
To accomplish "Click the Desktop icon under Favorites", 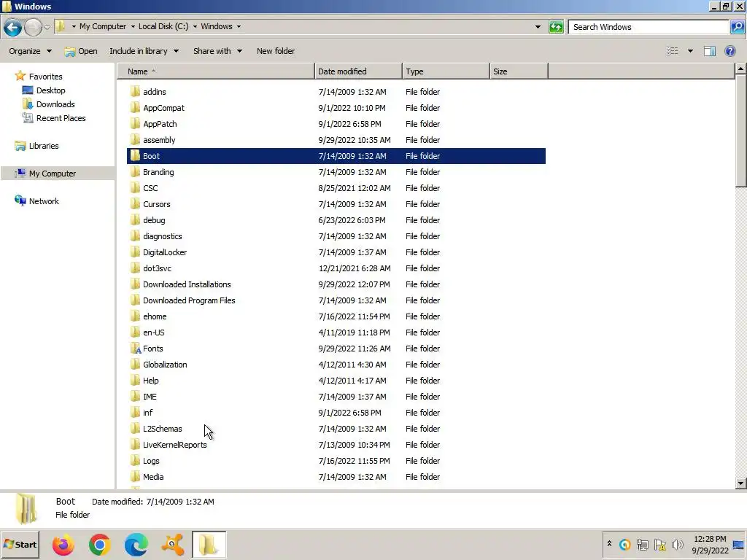I will click(x=28, y=90).
